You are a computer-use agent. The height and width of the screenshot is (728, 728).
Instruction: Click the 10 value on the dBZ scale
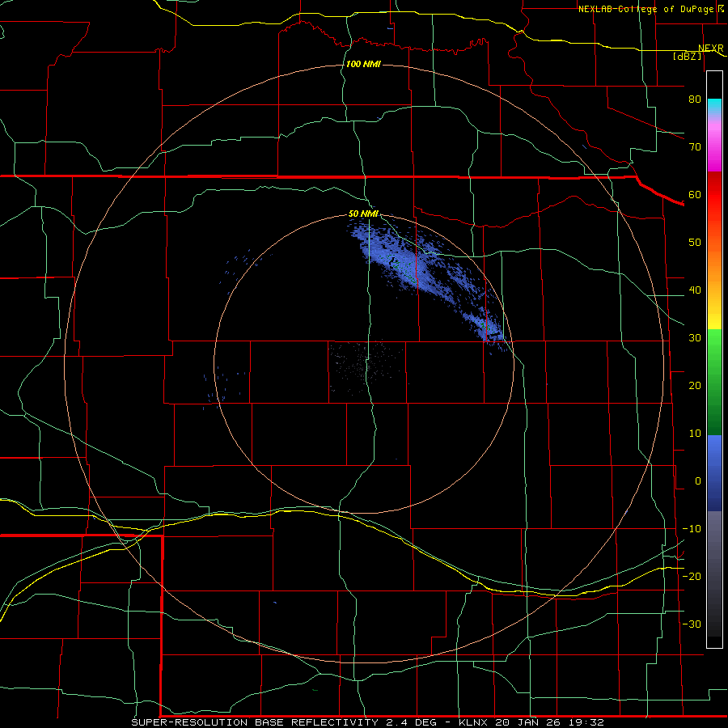[x=695, y=434]
